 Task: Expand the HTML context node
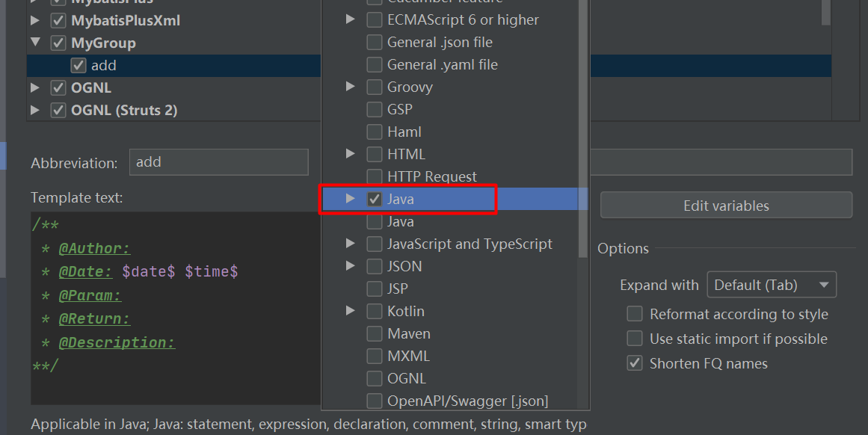point(350,154)
